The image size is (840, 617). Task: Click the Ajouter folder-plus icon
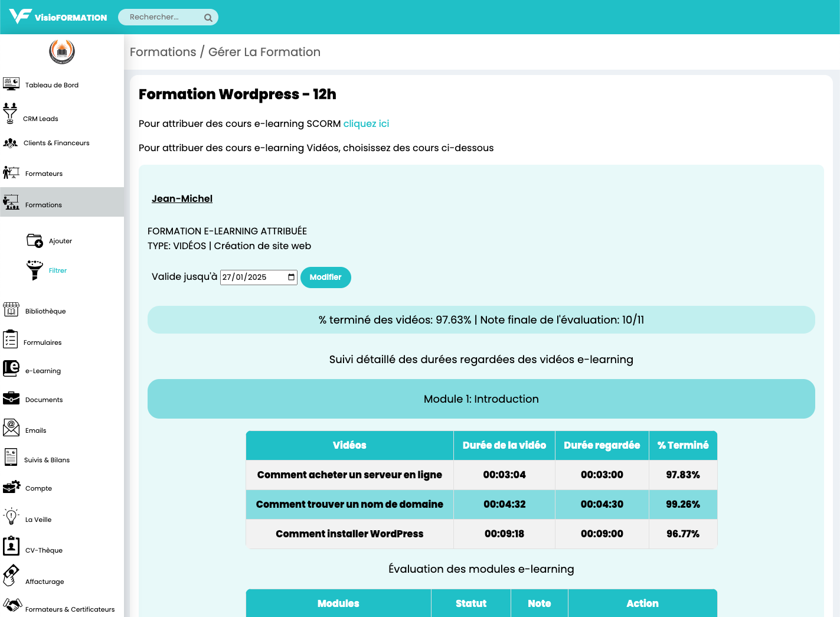[35, 241]
